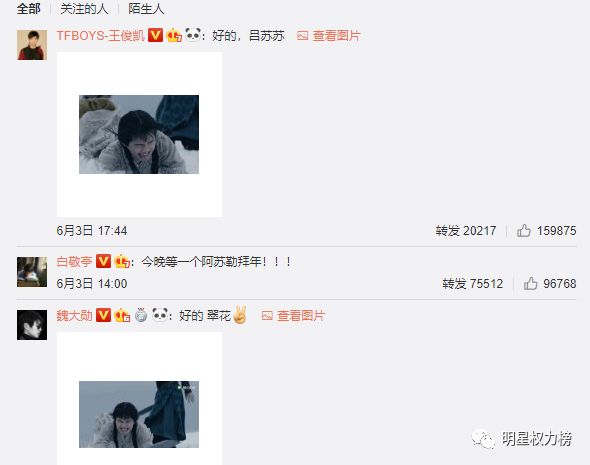Open 查看图片 link in 魏大勋's comment

pyautogui.click(x=293, y=316)
